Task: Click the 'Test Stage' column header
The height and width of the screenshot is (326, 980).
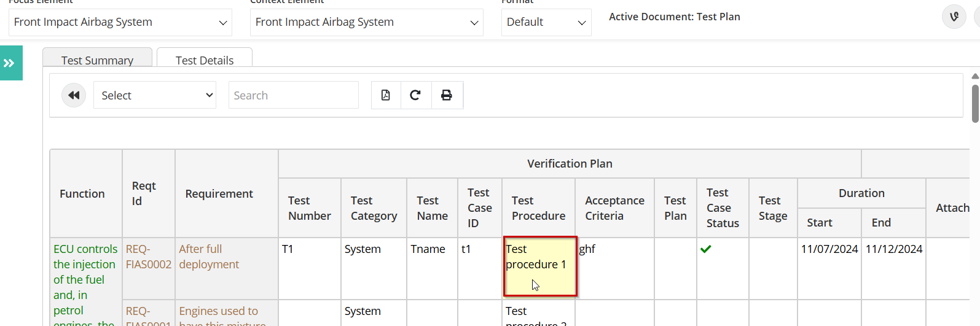Action: click(773, 208)
